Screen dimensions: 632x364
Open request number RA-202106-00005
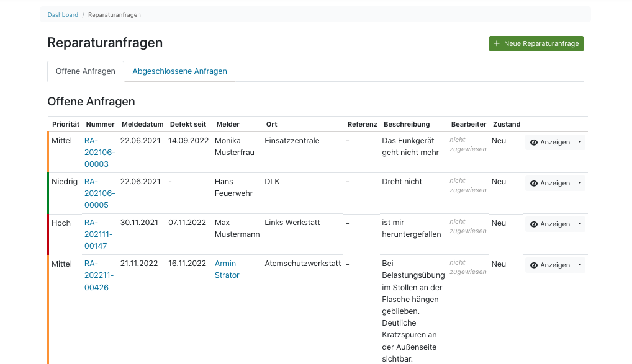point(99,193)
